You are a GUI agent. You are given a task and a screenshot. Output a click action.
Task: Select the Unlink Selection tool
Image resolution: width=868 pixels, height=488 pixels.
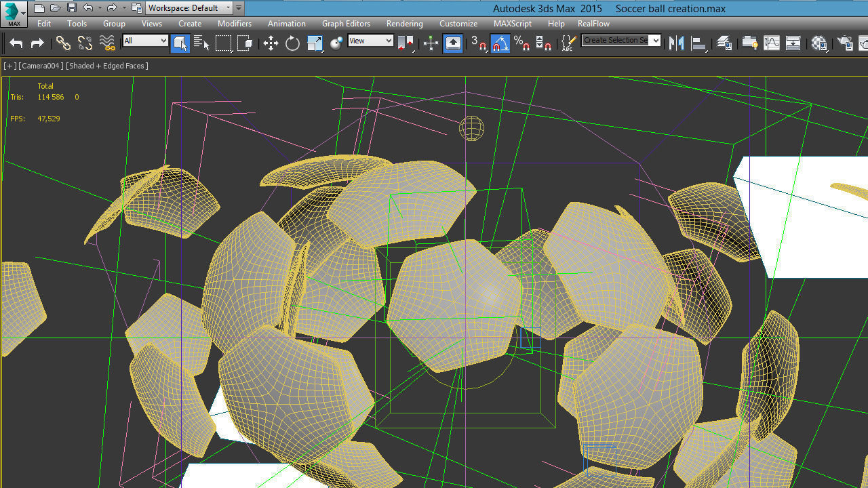[x=85, y=43]
